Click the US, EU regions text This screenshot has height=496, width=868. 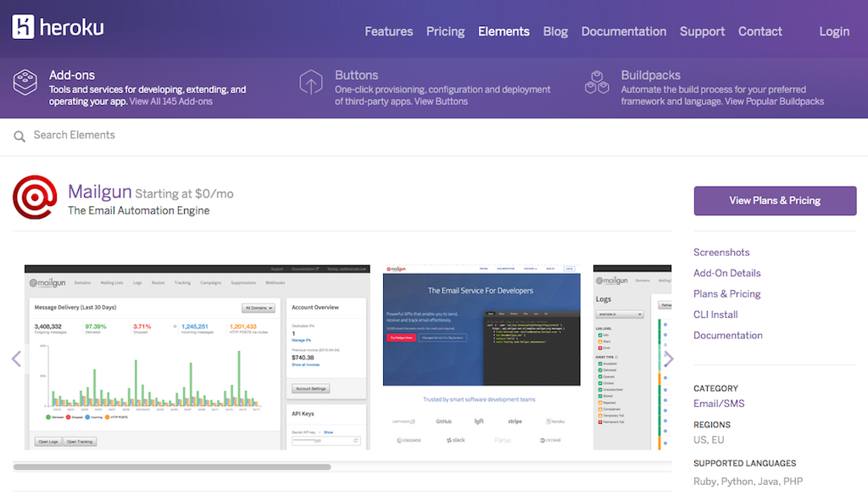click(708, 440)
